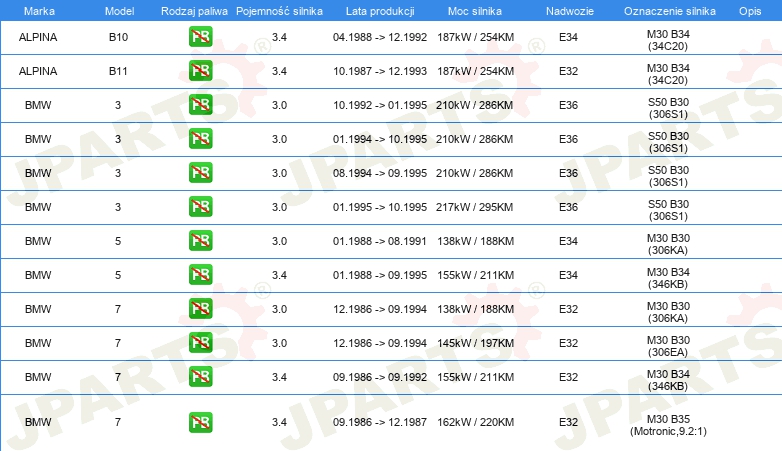This screenshot has height=451, width=782.
Task: Select M30 B30 (306KA) in the BMW 7 row
Action: 668,312
